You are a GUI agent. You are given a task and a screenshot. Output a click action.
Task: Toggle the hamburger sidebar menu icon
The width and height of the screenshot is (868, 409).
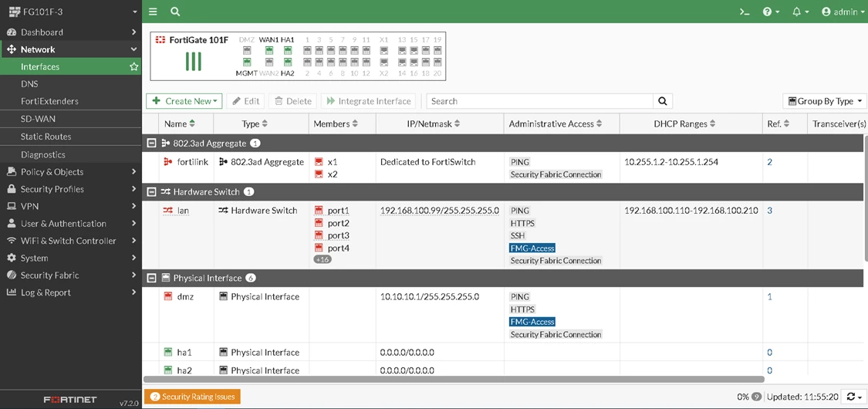(x=153, y=12)
